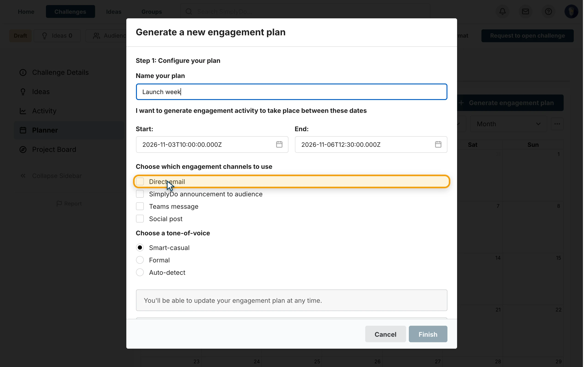The width and height of the screenshot is (588, 367).
Task: Click the Finish button
Action: coord(428,334)
